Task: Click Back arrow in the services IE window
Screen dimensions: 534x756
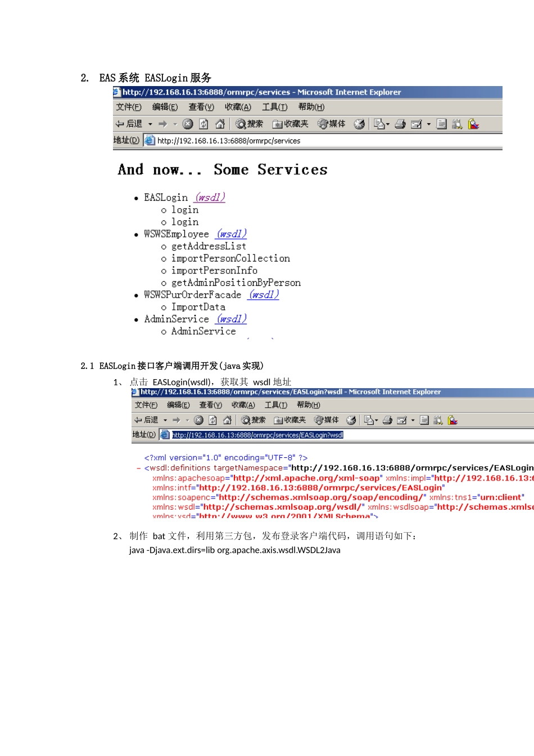Action: [x=129, y=124]
